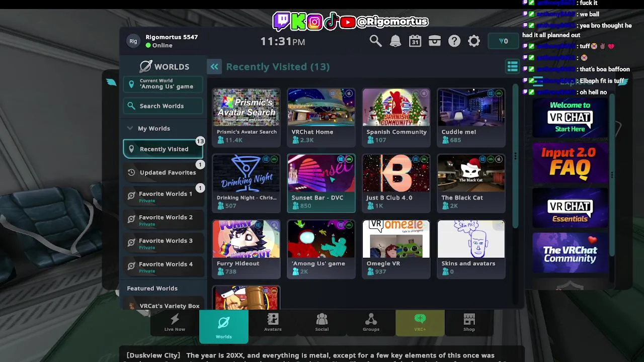Open Just B Club 4.0 world card
Screen dimensions: 644x362
(396, 183)
